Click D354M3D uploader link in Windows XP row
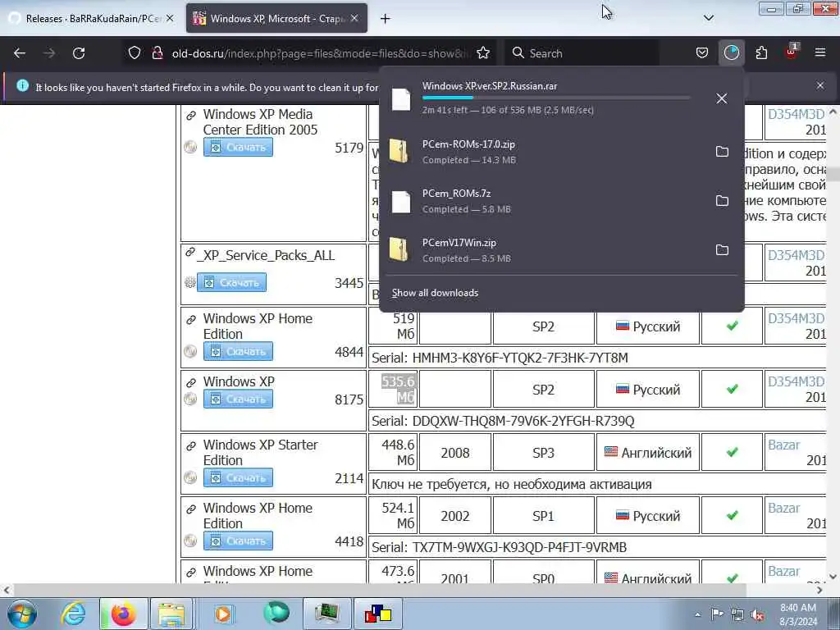This screenshot has height=630, width=840. pyautogui.click(x=796, y=381)
